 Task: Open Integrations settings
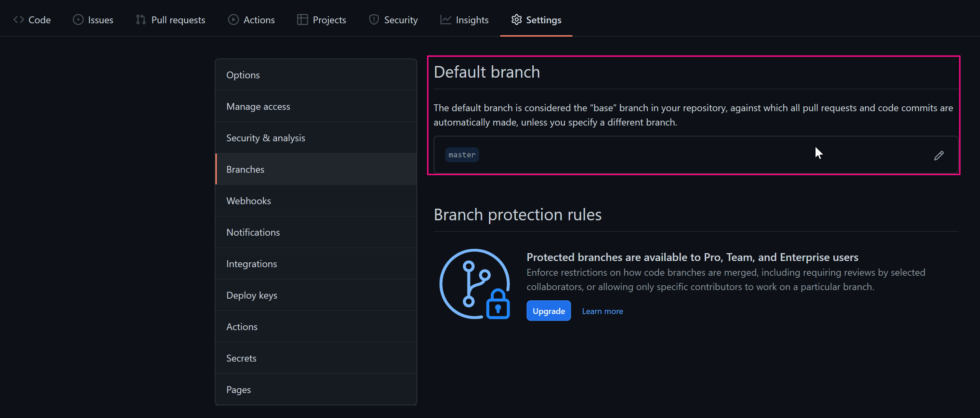(316, 264)
